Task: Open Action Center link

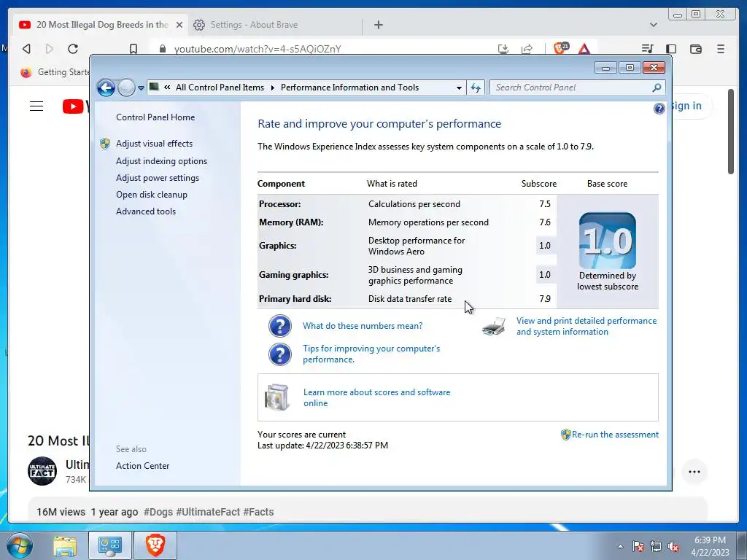Action: click(x=142, y=466)
